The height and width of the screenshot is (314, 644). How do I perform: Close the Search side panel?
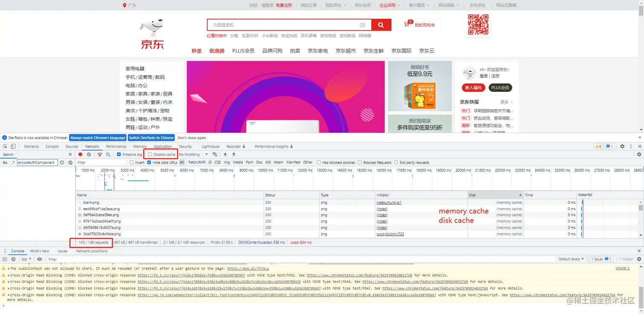70,154
